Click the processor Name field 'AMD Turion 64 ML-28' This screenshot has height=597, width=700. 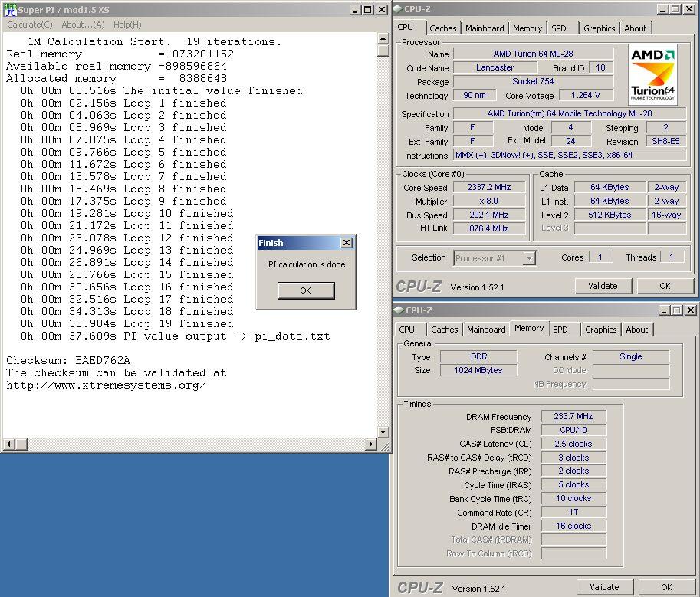point(533,54)
